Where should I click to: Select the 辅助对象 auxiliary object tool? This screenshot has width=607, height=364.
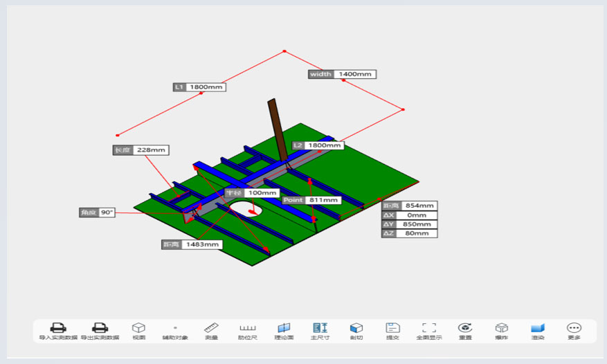coord(175,328)
